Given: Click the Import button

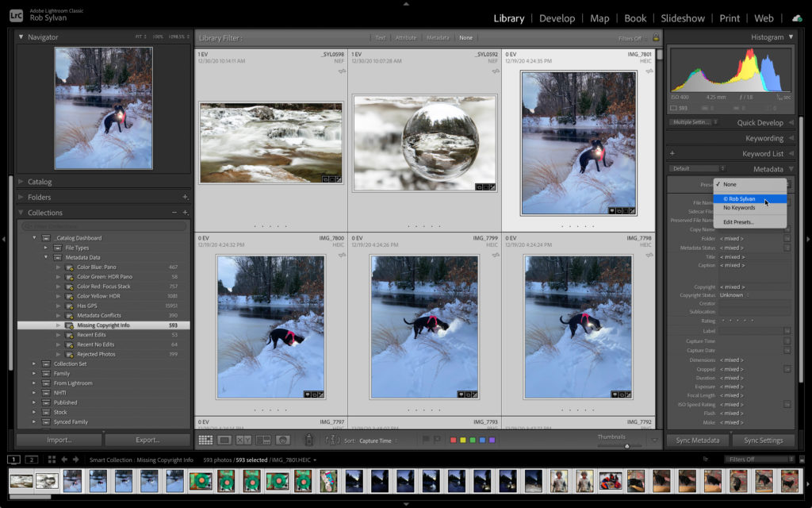Looking at the screenshot, I should click(x=59, y=440).
